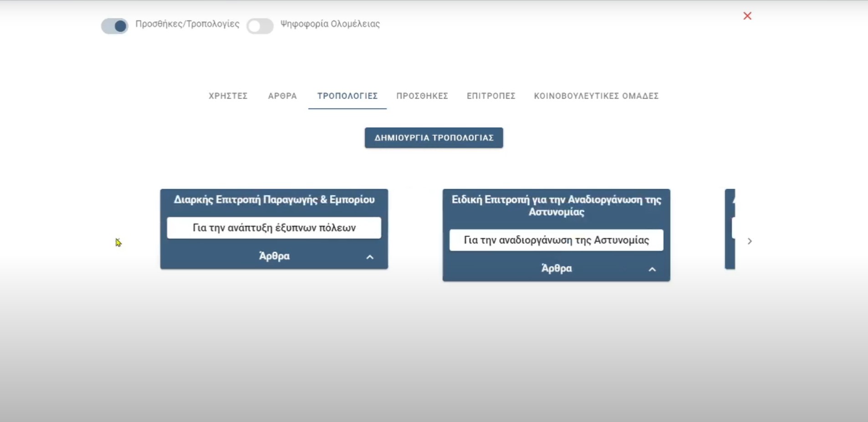Select the ΤΡΟΠΟΛΟΓΙΕΣ tab

tap(347, 96)
